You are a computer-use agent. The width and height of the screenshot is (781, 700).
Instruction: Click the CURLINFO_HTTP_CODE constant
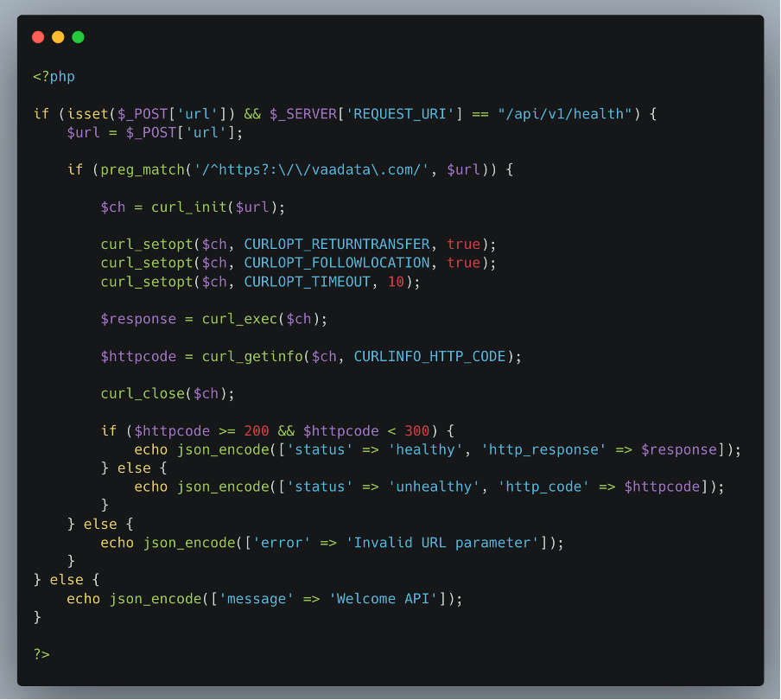[x=429, y=356]
